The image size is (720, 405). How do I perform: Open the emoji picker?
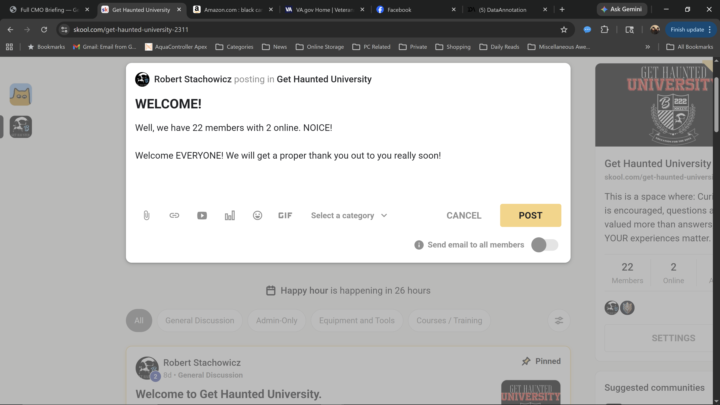pos(258,215)
